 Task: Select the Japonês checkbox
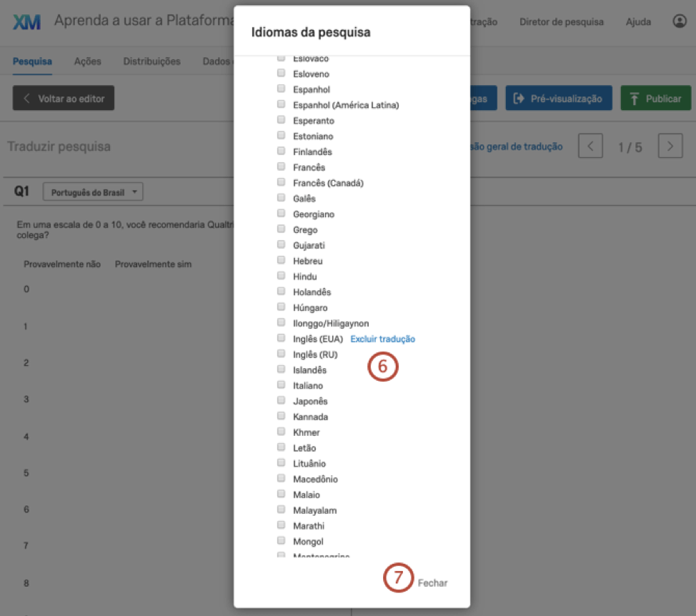pos(282,401)
